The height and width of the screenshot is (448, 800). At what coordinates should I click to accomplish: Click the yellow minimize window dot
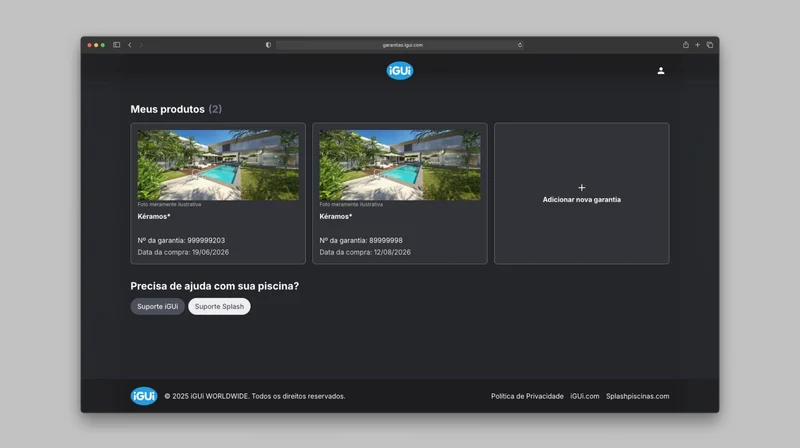pos(96,45)
